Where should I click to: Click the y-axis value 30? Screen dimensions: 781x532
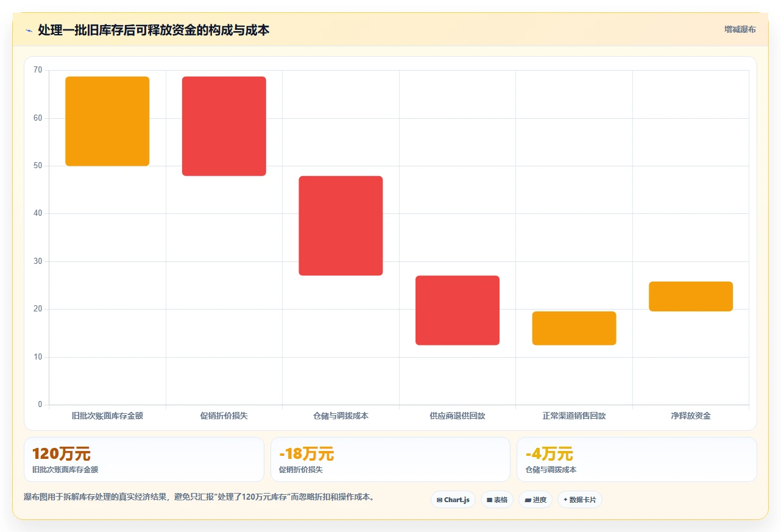38,261
